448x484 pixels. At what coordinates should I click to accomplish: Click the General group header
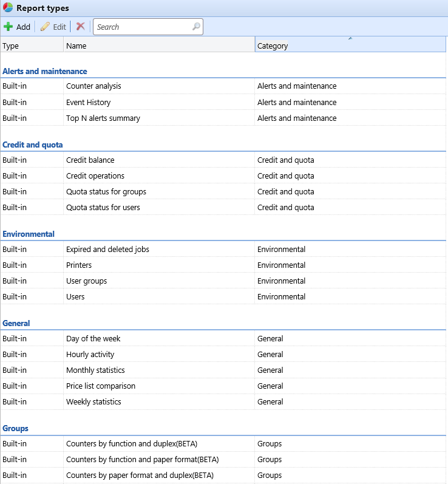point(16,323)
